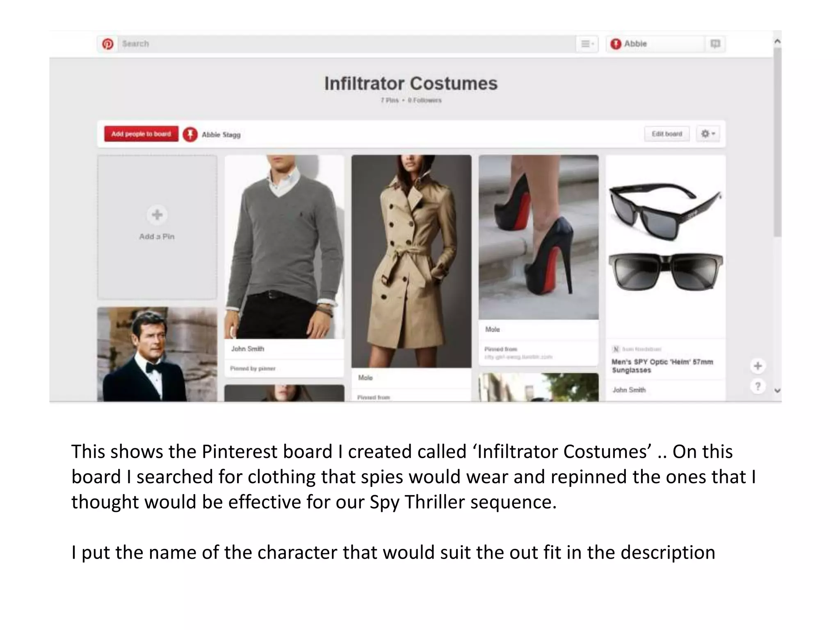Open the trench coat pin image

411,261
